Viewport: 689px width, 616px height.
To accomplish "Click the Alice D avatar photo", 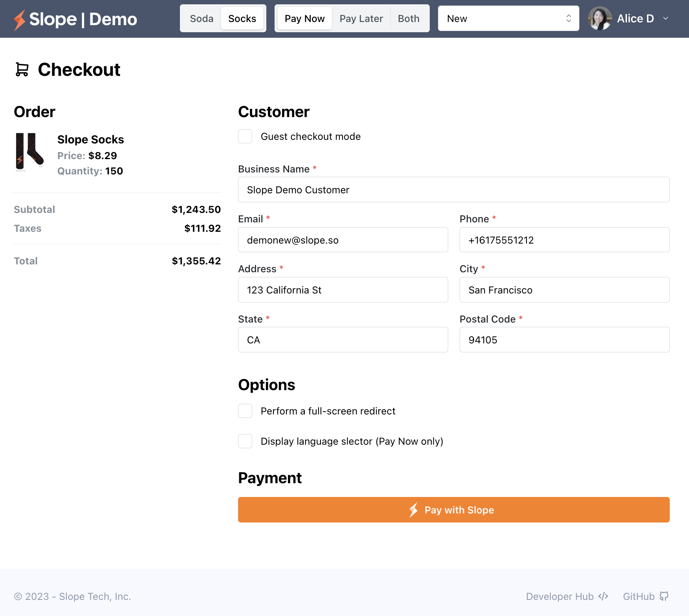I will click(600, 18).
